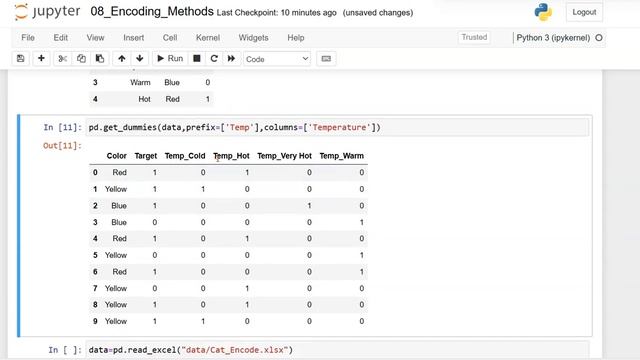Screen dimensions: 640x360
Task: Restart the kernel icon
Action: tap(214, 59)
